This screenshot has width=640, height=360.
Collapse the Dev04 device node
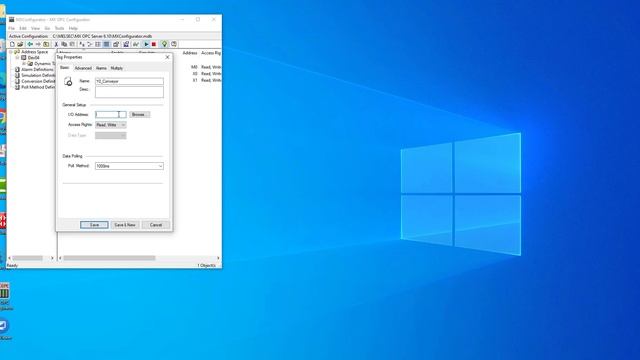point(18,58)
